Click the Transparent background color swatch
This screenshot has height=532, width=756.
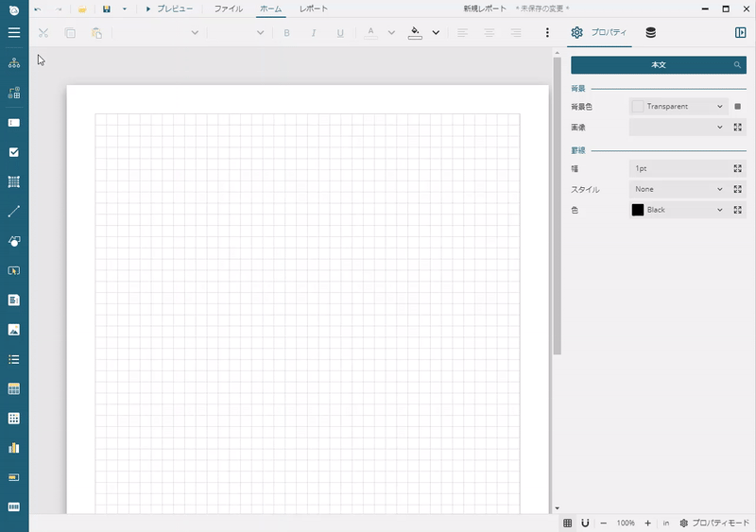(x=637, y=106)
